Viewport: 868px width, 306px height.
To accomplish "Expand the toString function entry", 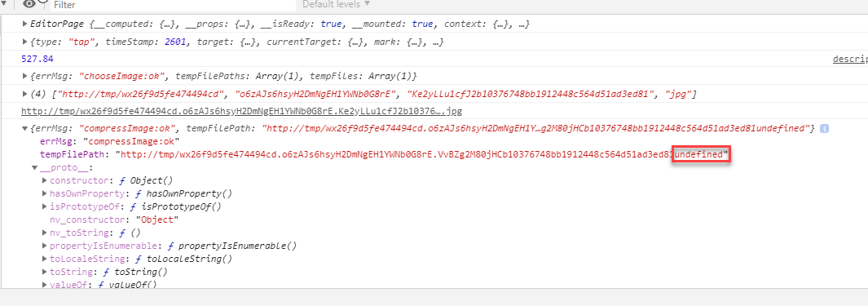I will 45,272.
